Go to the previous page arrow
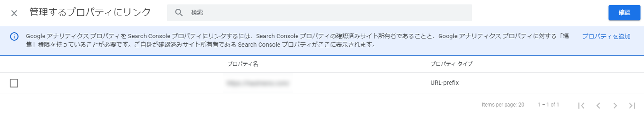The height and width of the screenshot is (137, 644). (x=598, y=105)
